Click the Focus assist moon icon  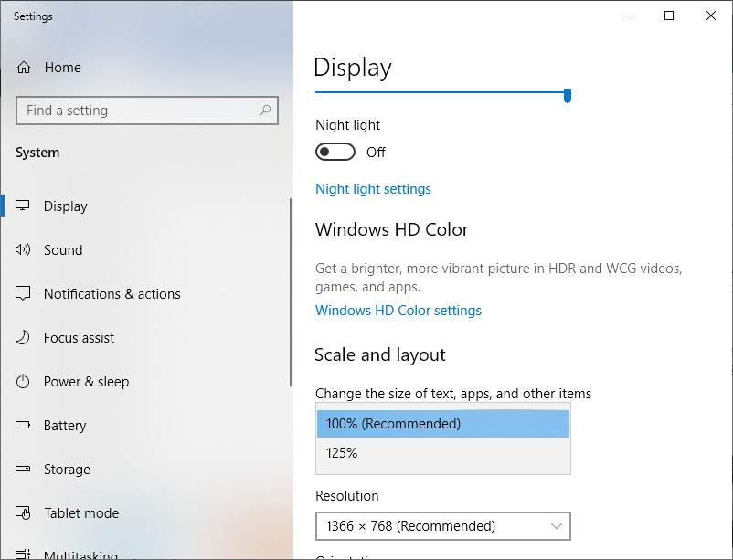24,338
